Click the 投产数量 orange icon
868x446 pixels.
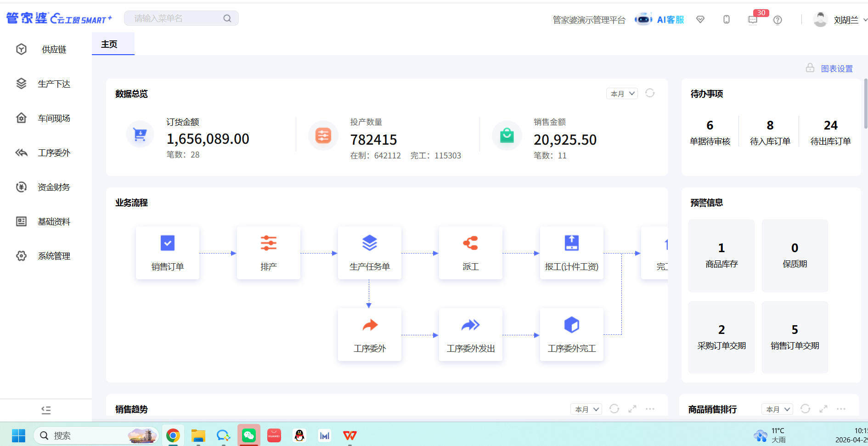coord(323,135)
